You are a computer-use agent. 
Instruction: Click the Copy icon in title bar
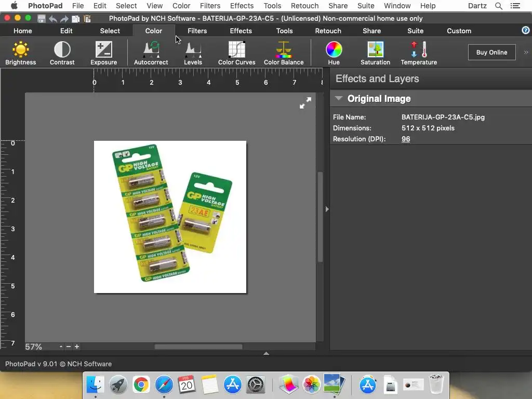coord(76,19)
